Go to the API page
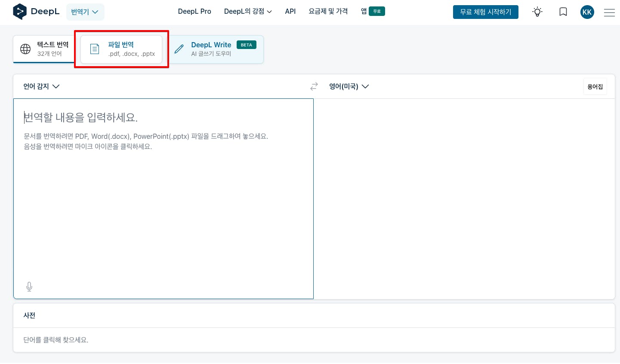This screenshot has width=620, height=364. (290, 12)
